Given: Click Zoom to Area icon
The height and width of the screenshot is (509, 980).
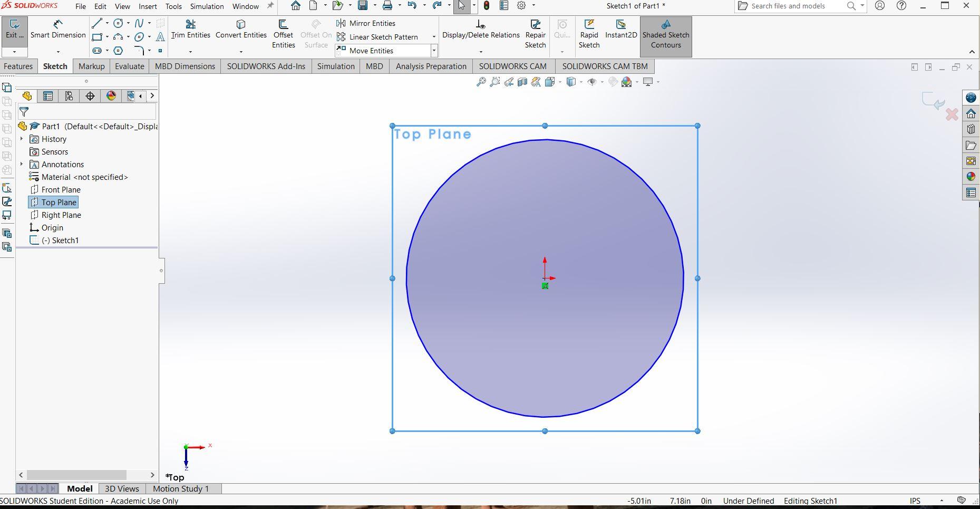Looking at the screenshot, I should pos(494,82).
